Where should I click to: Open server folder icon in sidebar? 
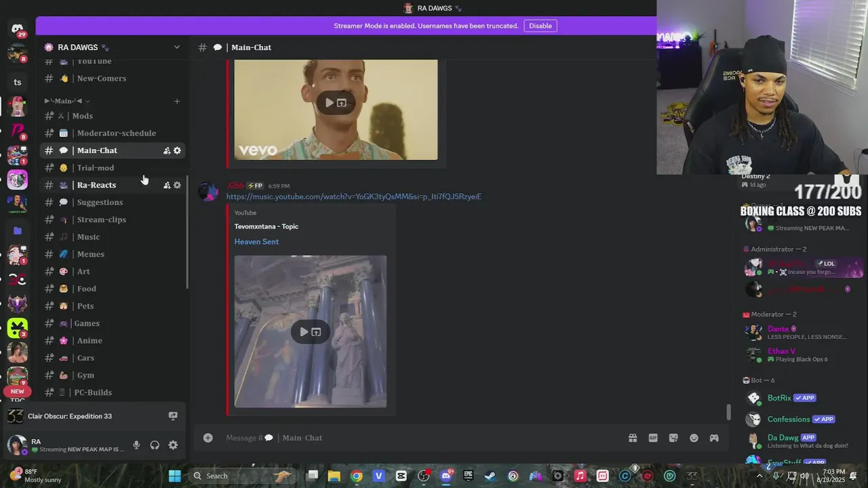pyautogui.click(x=18, y=231)
